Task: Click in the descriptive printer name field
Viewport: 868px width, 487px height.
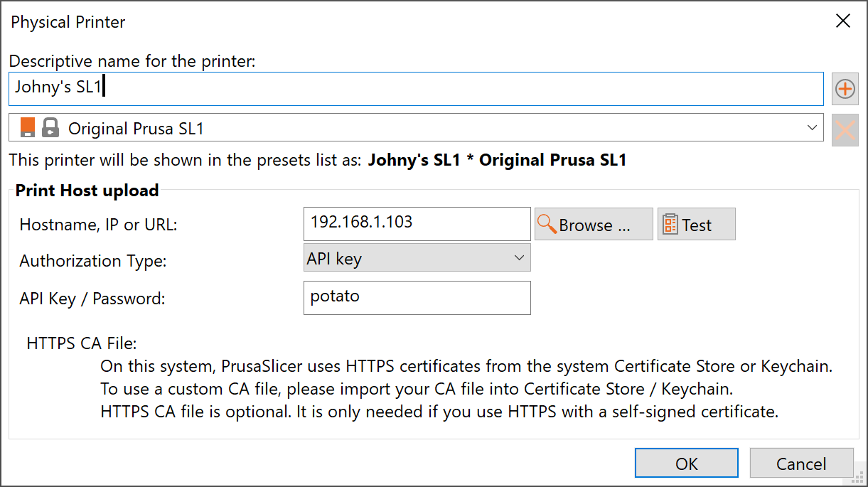Action: (417, 89)
